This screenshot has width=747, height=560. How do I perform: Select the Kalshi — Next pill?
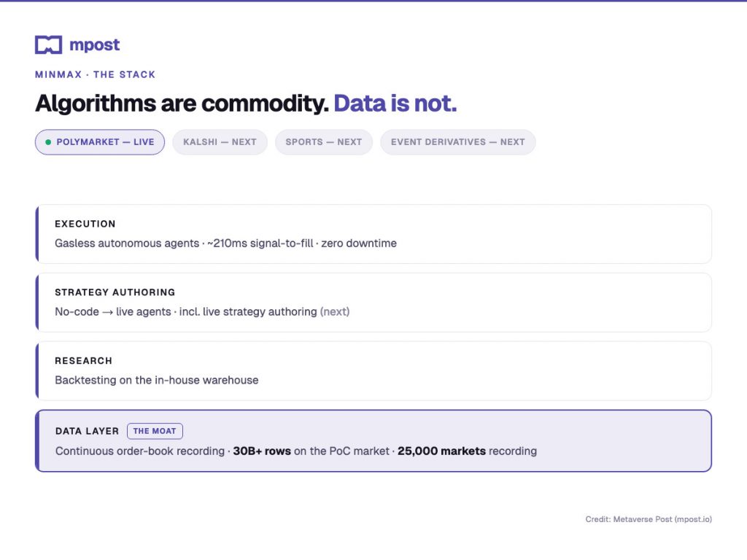(220, 142)
